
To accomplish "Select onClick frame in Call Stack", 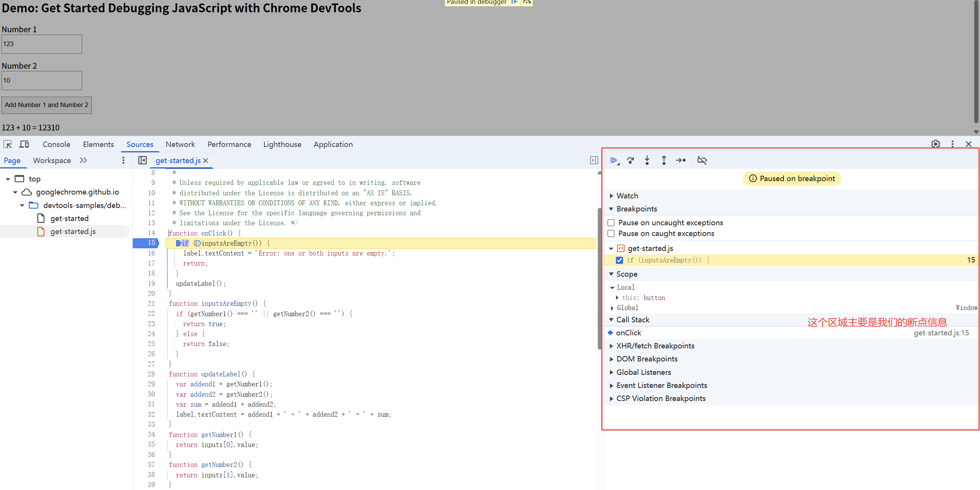I will [x=629, y=333].
